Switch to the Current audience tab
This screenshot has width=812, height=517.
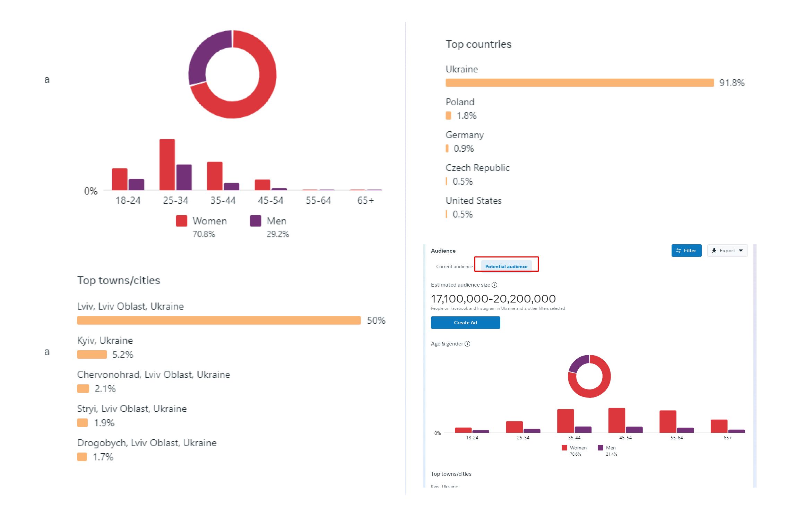coord(454,266)
